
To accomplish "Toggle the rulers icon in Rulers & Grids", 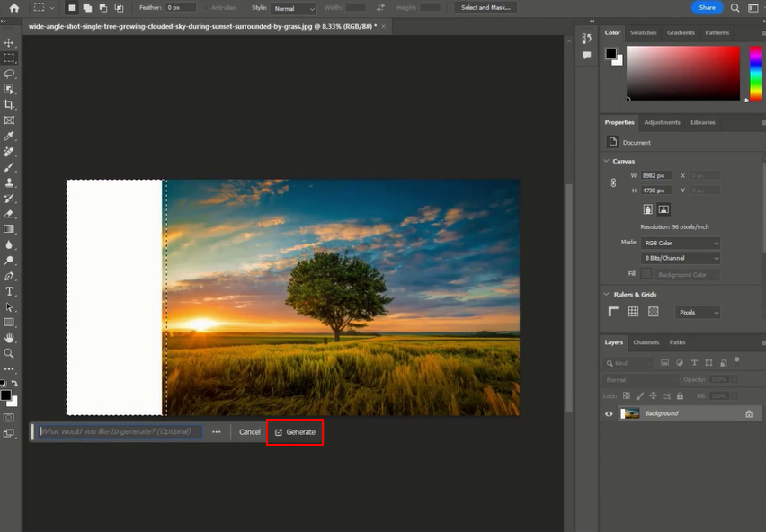I will (x=613, y=312).
